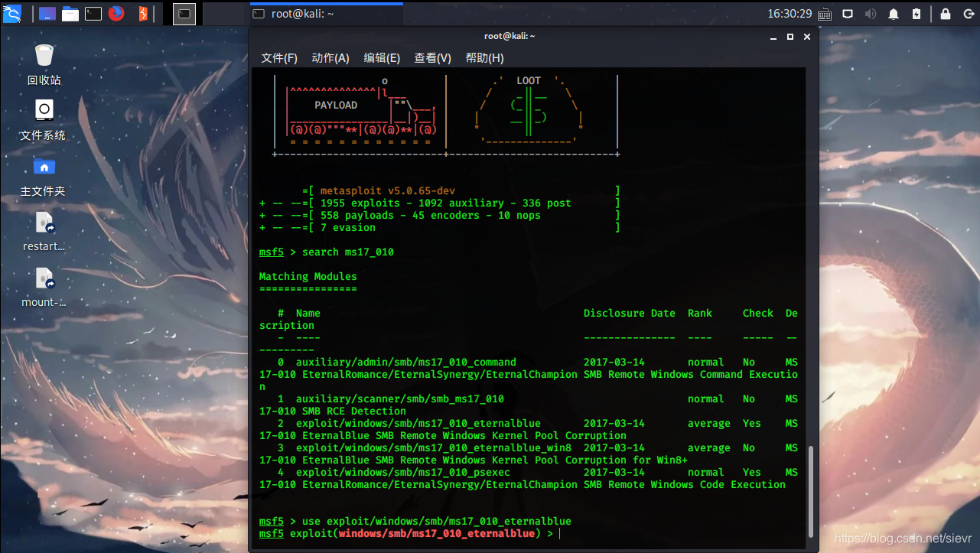
Task: Open the 编辑(E) menu
Action: click(x=382, y=58)
